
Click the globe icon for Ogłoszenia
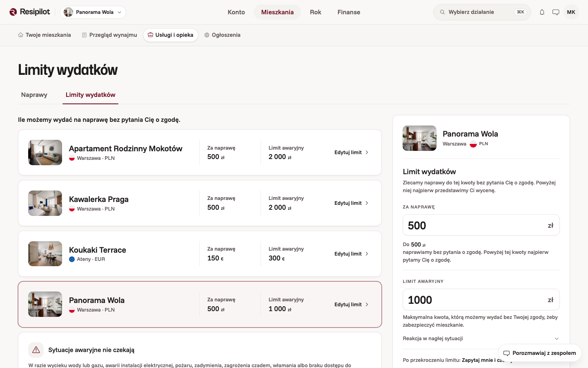click(207, 35)
